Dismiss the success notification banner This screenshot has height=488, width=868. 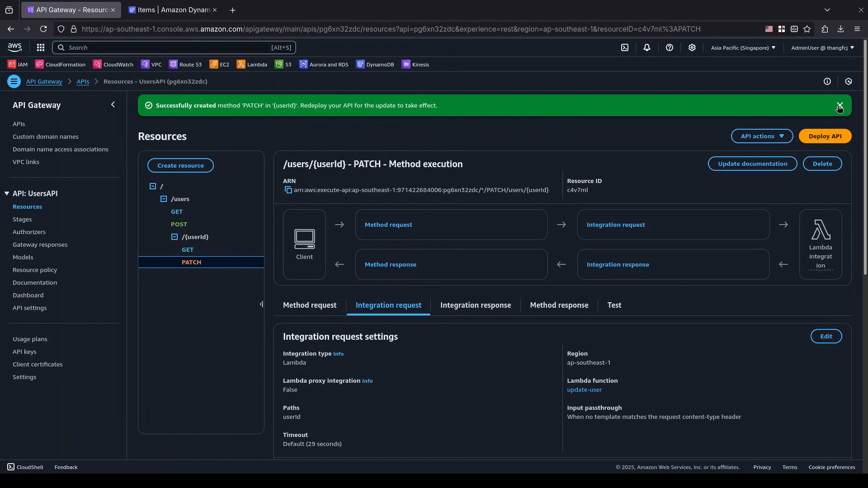tap(840, 105)
